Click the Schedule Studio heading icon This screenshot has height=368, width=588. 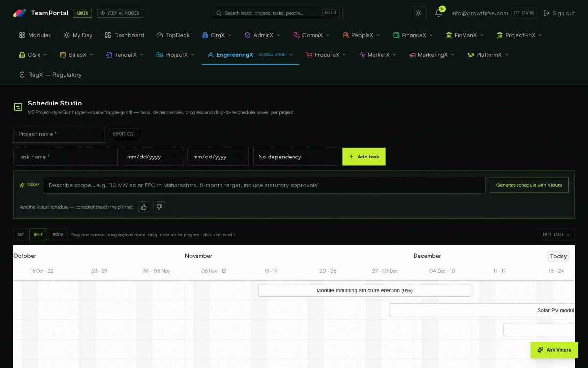click(x=18, y=107)
